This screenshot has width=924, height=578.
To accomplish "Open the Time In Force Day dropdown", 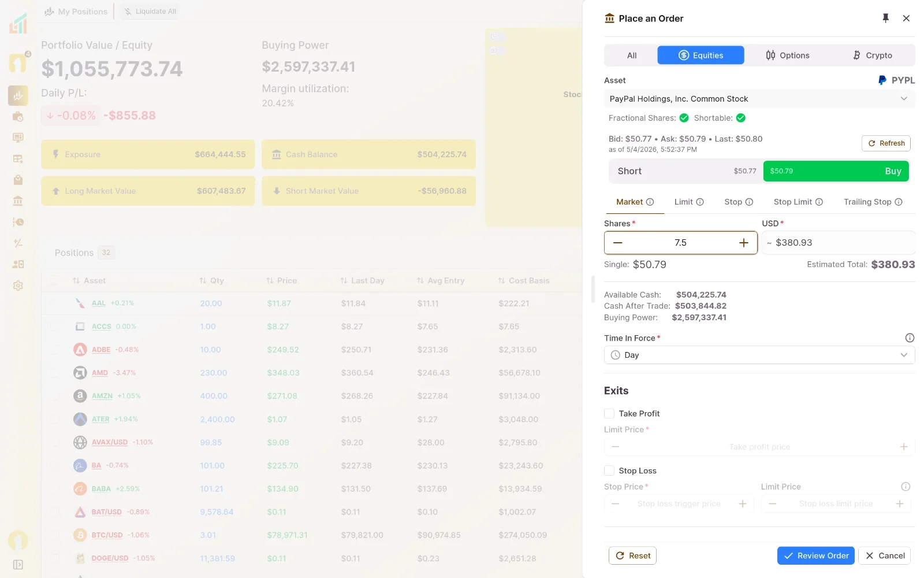I will (x=759, y=355).
